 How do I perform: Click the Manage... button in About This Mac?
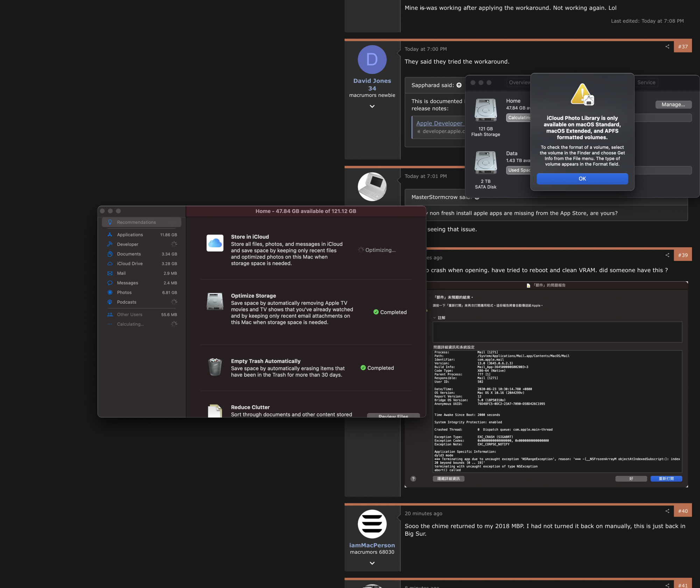tap(673, 105)
